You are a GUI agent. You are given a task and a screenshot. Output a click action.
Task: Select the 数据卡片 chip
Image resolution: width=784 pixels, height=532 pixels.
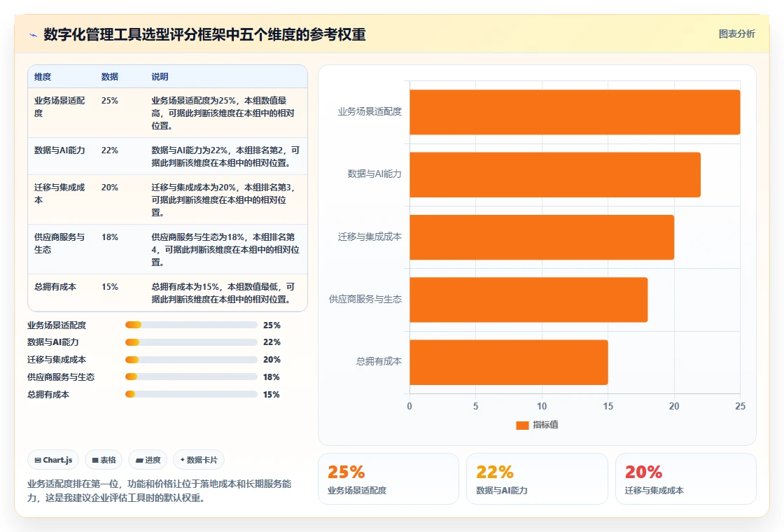(x=199, y=460)
